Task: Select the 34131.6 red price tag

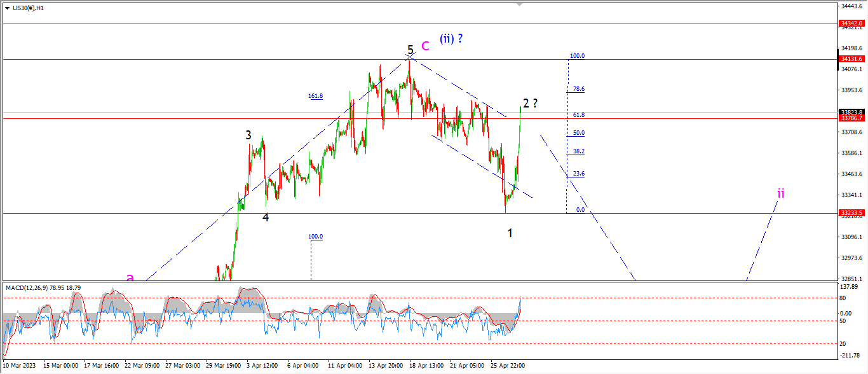Action: pos(851,59)
